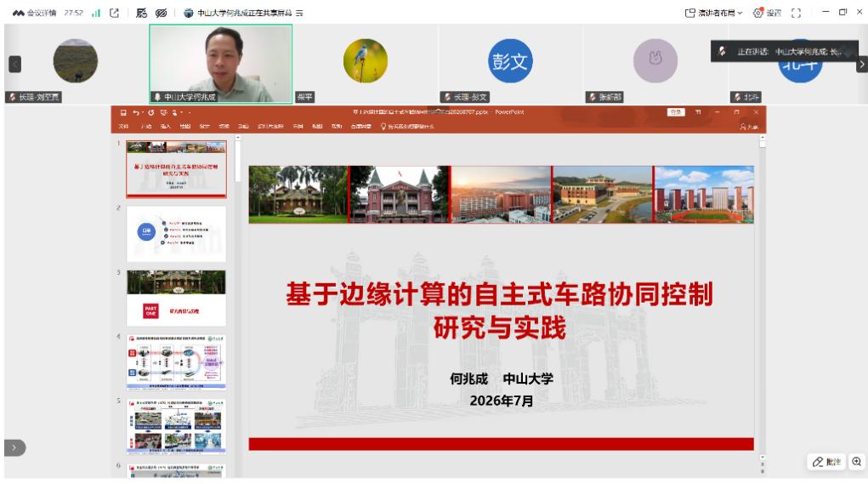Switch to the 幻灯片放映 Slide Show tab

270,126
